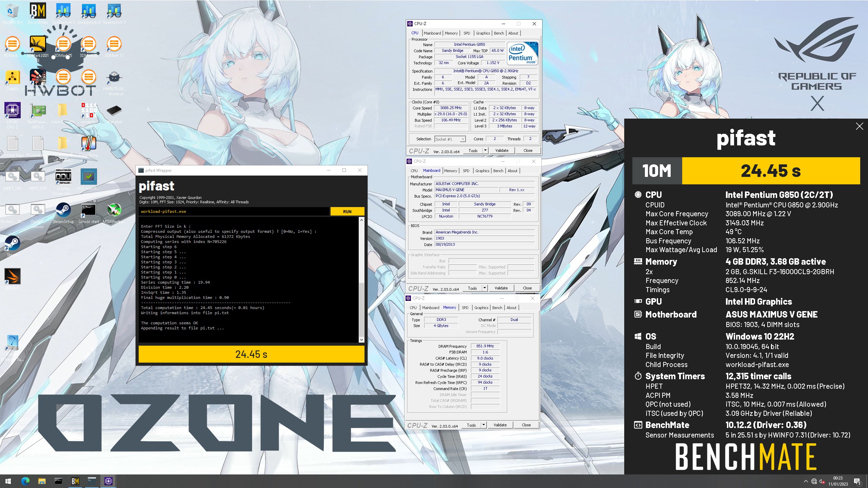Open the 3DMark 11 shortcut
This screenshot has width=868, height=488.
click(114, 46)
